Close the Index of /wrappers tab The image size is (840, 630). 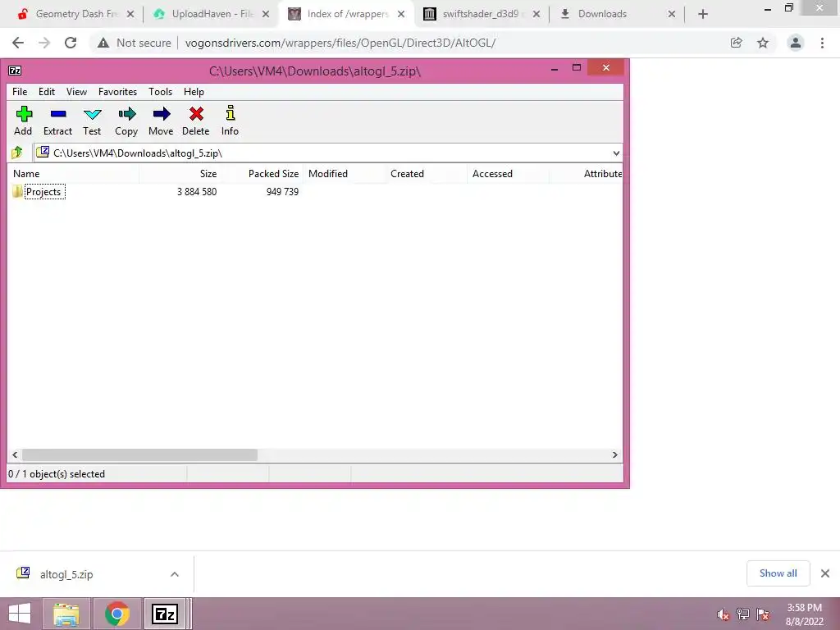(401, 14)
